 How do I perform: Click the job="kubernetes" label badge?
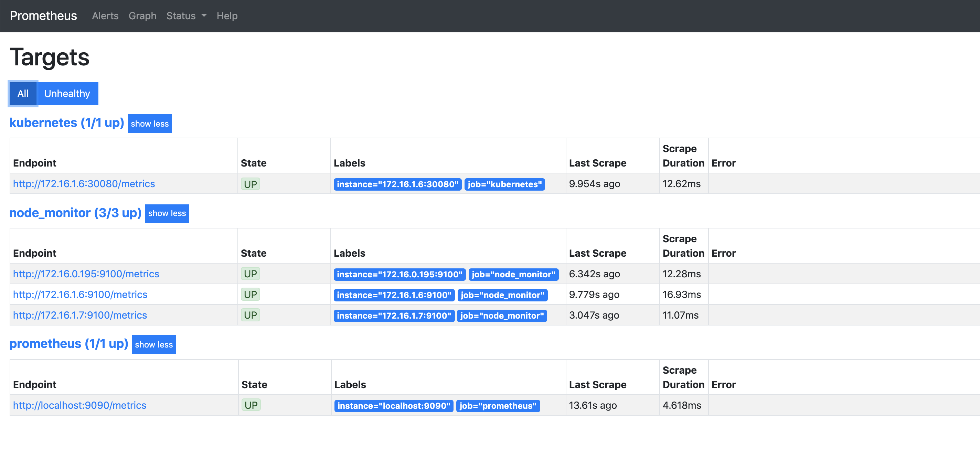504,184
